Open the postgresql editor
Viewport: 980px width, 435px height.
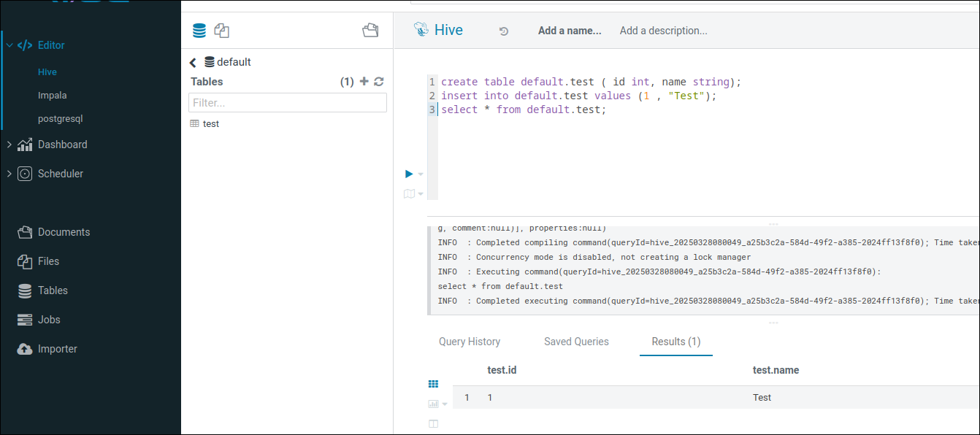pyautogui.click(x=62, y=119)
